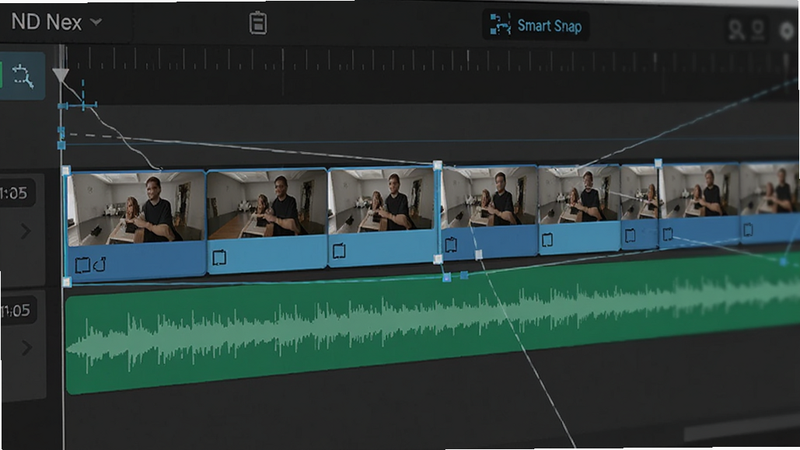This screenshot has width=800, height=450.
Task: Click the clipboard icon in top bar
Action: [258, 23]
